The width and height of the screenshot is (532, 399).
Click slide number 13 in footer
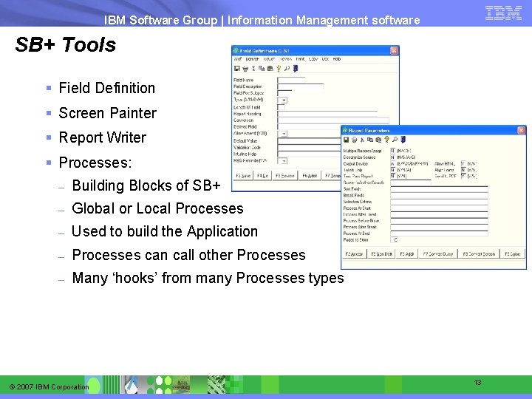coord(477,383)
